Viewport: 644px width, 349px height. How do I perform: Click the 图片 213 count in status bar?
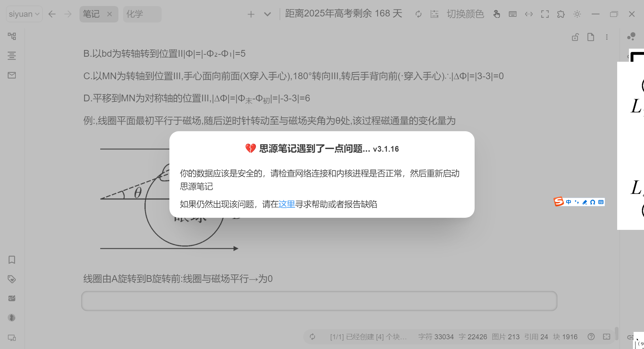coord(505,337)
